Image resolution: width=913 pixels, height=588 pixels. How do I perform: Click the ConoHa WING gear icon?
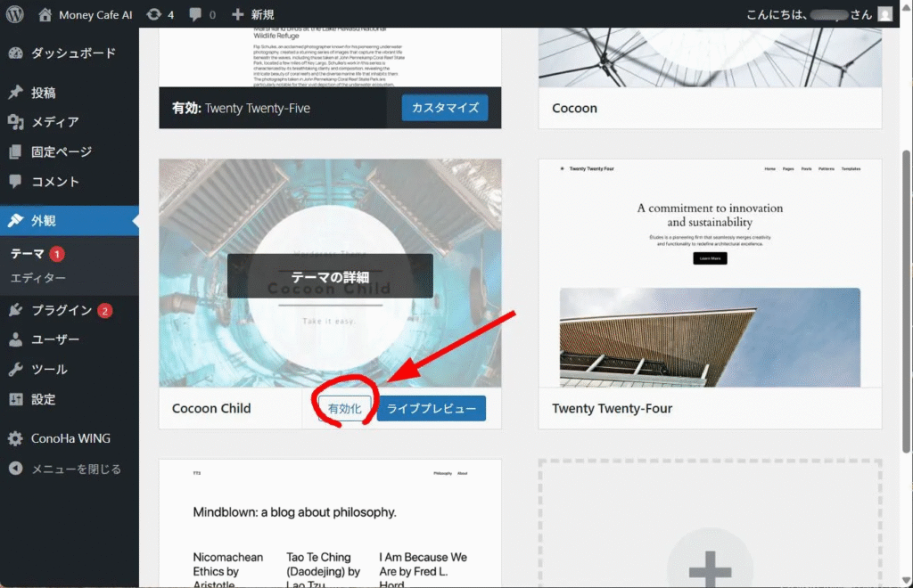pos(16,438)
